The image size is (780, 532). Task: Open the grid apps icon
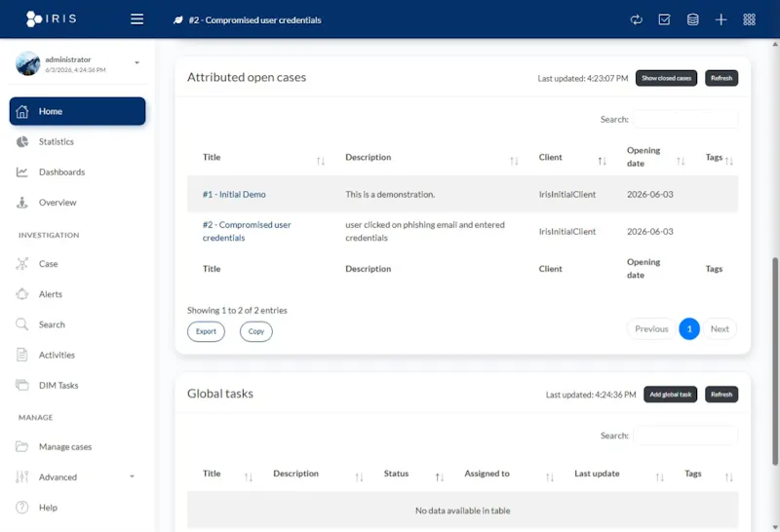749,19
